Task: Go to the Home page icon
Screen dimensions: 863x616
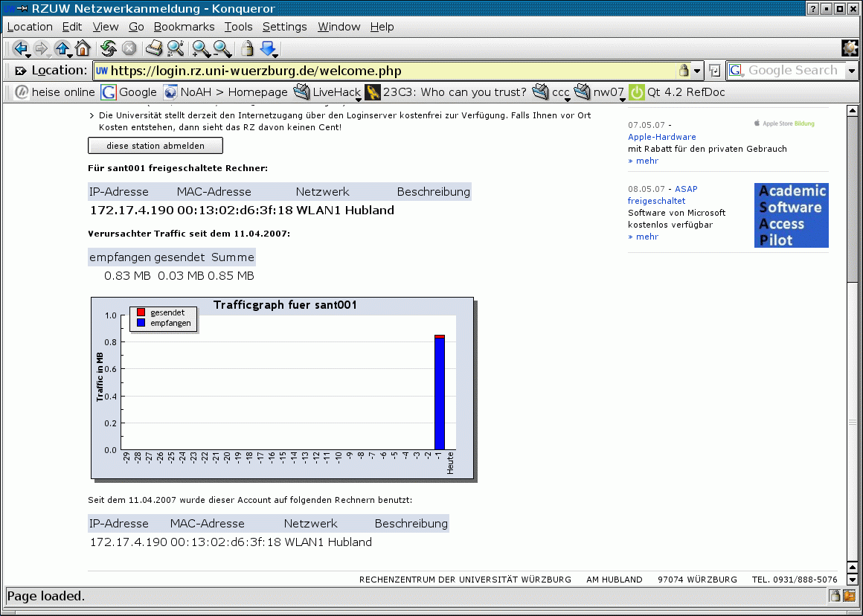Action: point(83,48)
